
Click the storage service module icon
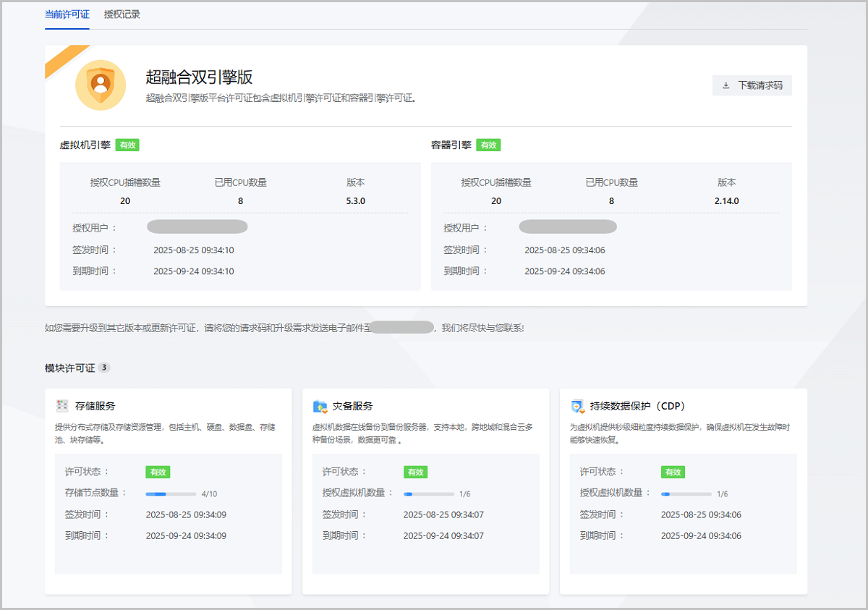62,406
